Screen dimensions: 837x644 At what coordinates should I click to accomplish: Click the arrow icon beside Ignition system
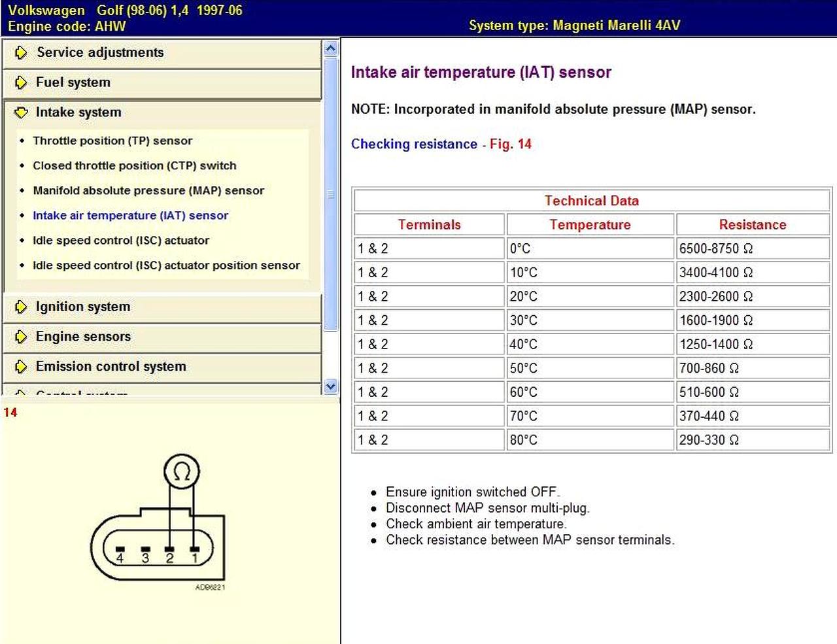tap(21, 307)
